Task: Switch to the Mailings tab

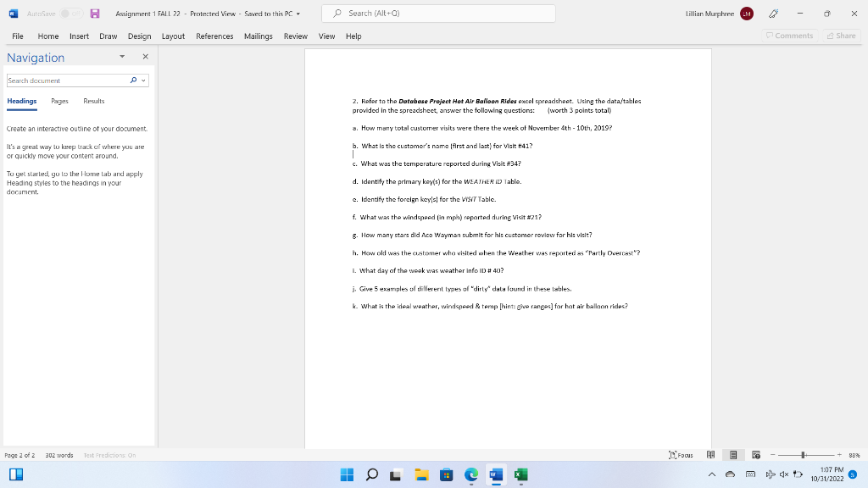Action: point(258,36)
